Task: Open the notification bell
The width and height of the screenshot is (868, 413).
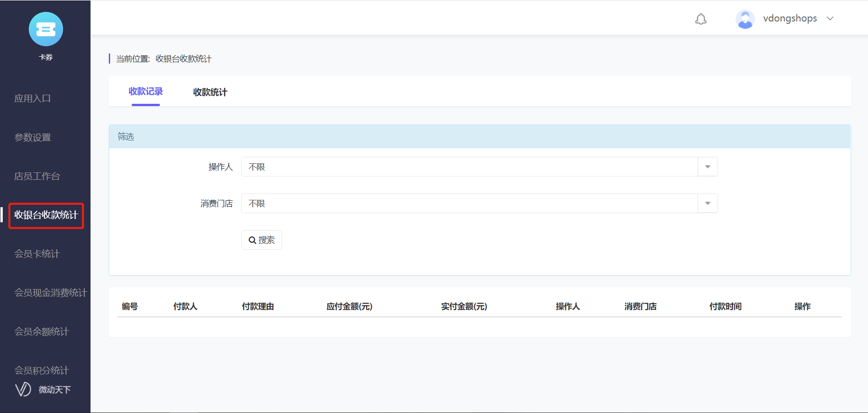Action: pyautogui.click(x=701, y=19)
